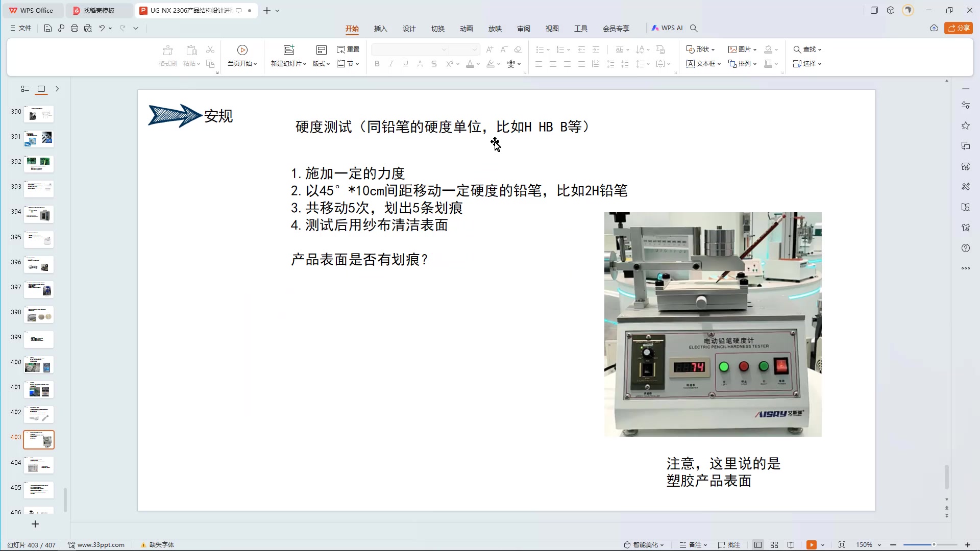The image size is (980, 551).
Task: Open the font size dropdown
Action: (x=474, y=49)
